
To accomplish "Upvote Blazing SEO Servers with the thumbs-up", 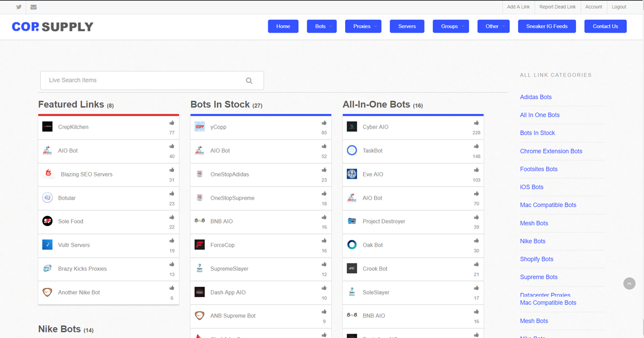I will point(172,170).
